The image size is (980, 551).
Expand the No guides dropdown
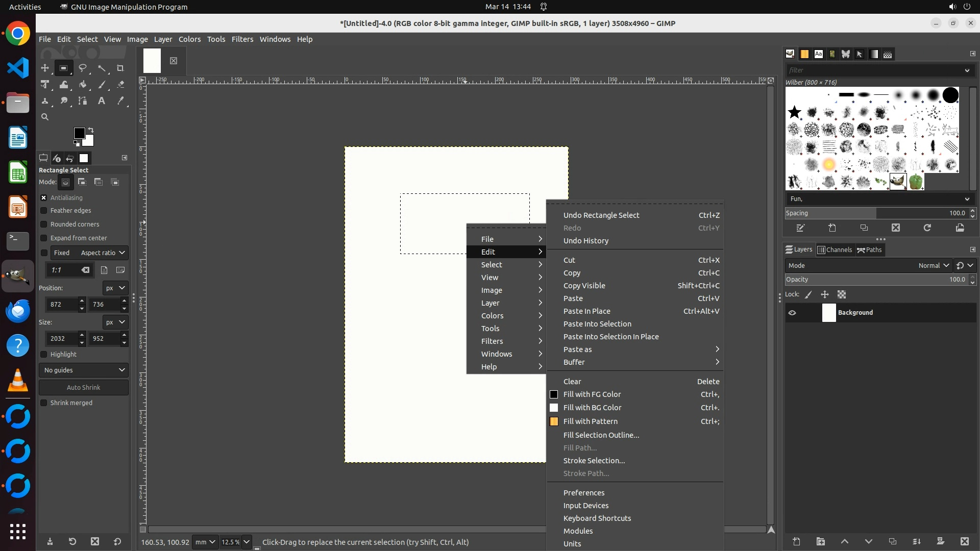pyautogui.click(x=84, y=370)
